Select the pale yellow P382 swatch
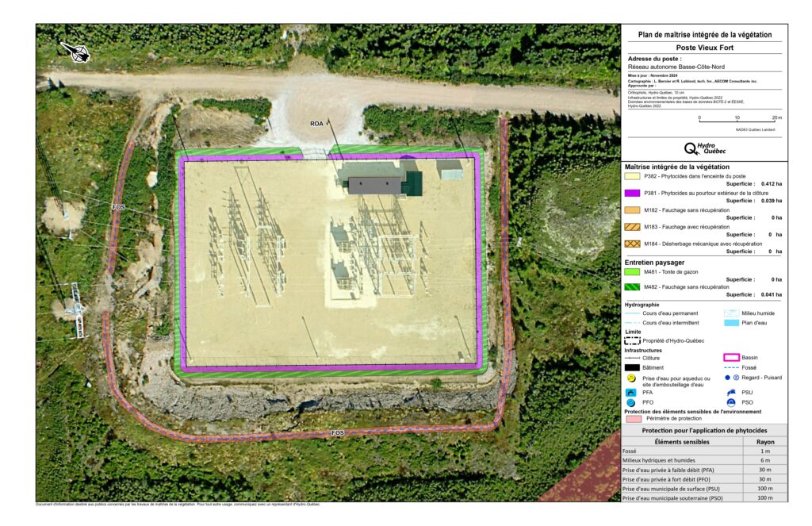 pos(632,175)
